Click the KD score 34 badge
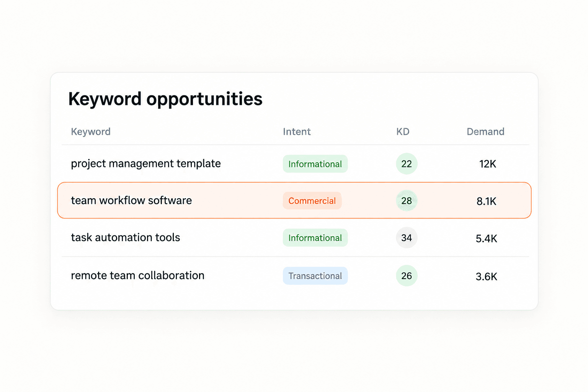The height and width of the screenshot is (392, 588). point(407,238)
